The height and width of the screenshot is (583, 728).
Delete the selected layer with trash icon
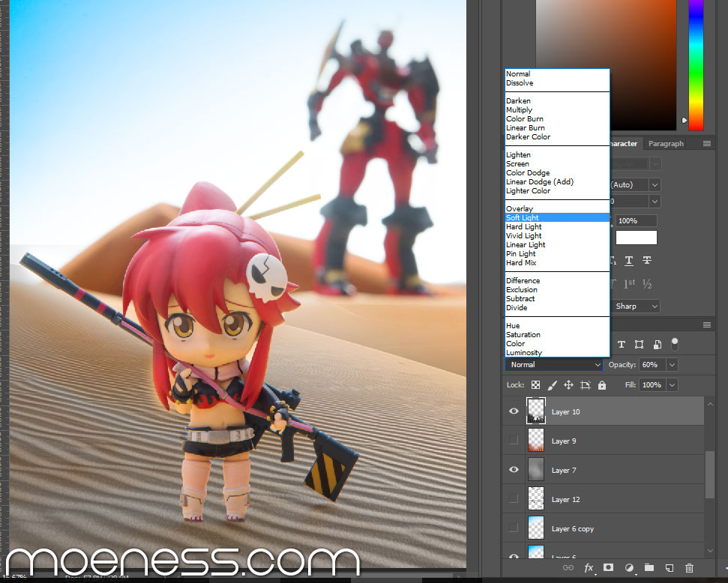pyautogui.click(x=690, y=568)
